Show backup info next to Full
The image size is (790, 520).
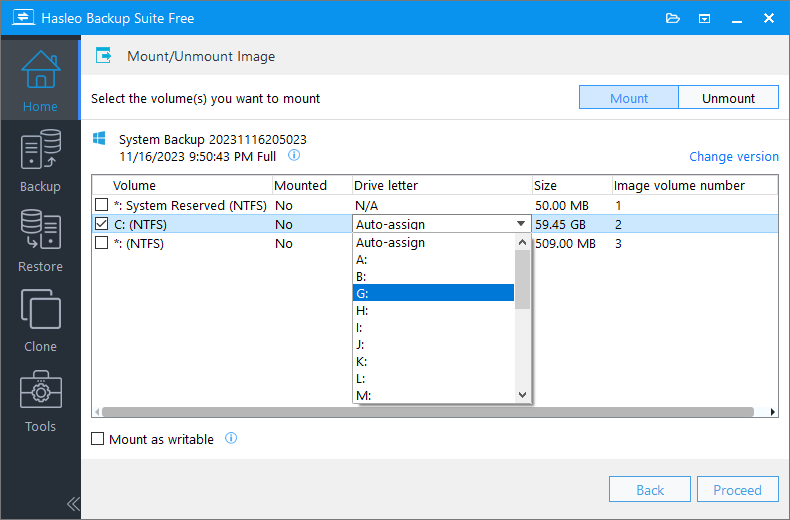pos(294,155)
